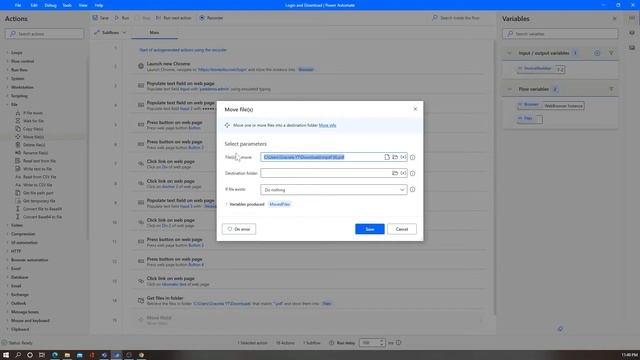Click info icon next to Destination folder
The height and width of the screenshot is (360, 640).
pos(413,173)
